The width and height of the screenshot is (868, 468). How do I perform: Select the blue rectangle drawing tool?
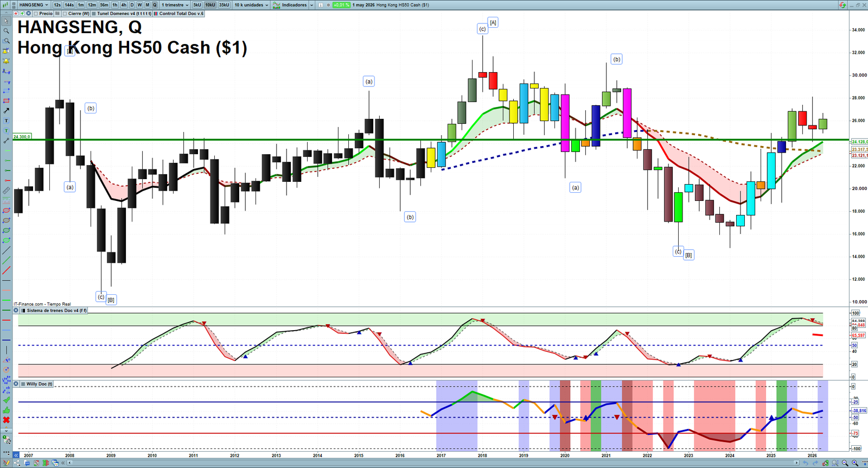click(6, 91)
